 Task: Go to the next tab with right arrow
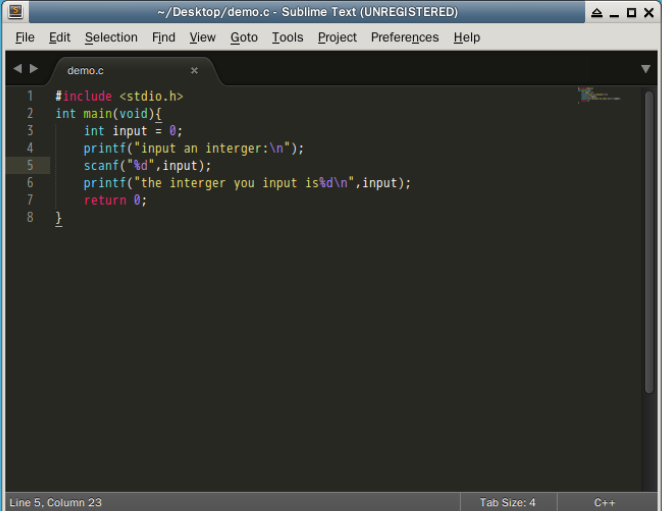pyautogui.click(x=34, y=68)
